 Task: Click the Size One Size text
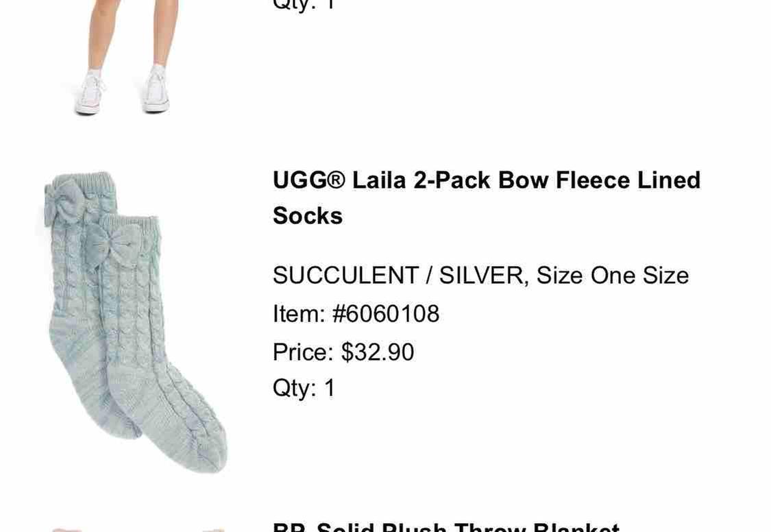613,276
